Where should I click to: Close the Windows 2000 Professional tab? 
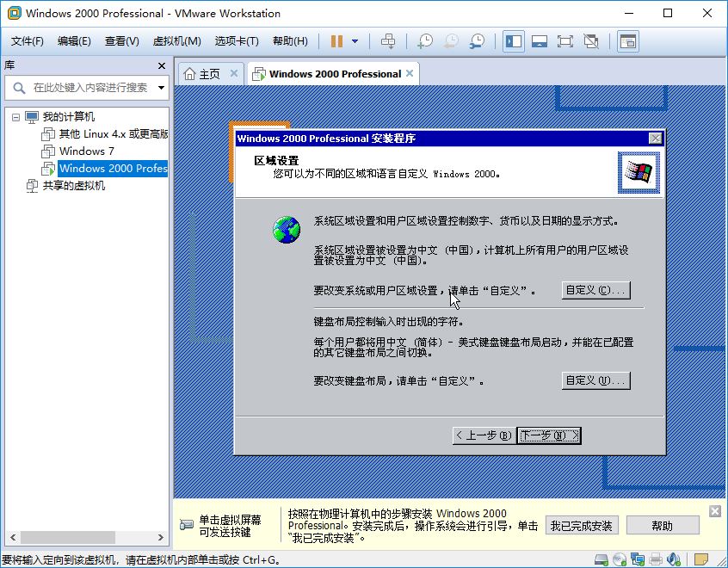pyautogui.click(x=410, y=73)
